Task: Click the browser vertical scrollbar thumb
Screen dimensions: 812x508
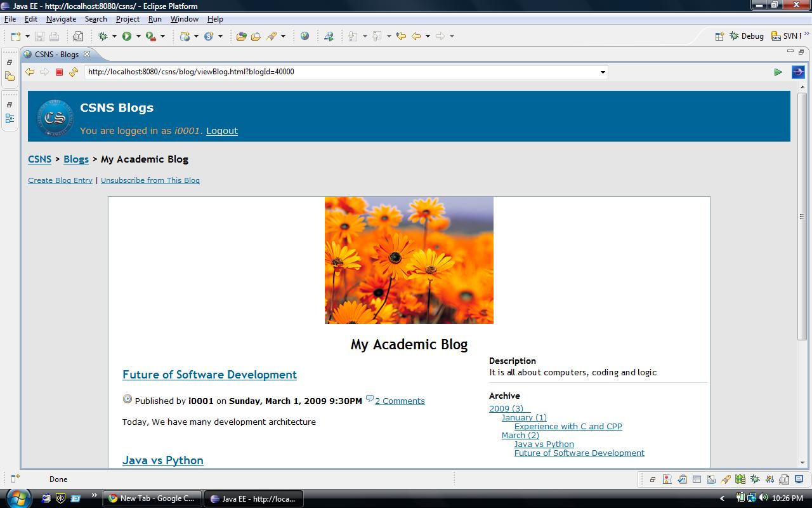Action: [802, 216]
